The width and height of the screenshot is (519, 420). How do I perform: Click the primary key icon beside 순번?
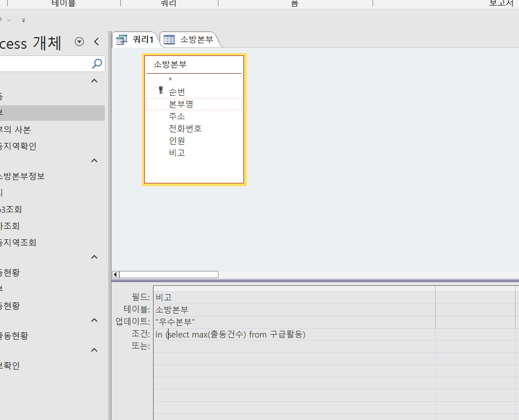tap(161, 91)
